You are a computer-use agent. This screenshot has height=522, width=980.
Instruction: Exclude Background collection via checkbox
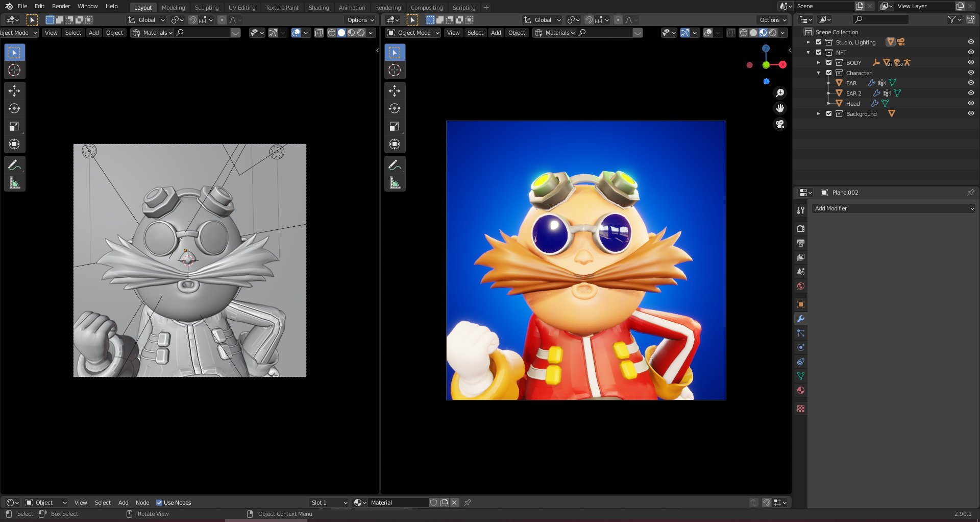tap(829, 113)
